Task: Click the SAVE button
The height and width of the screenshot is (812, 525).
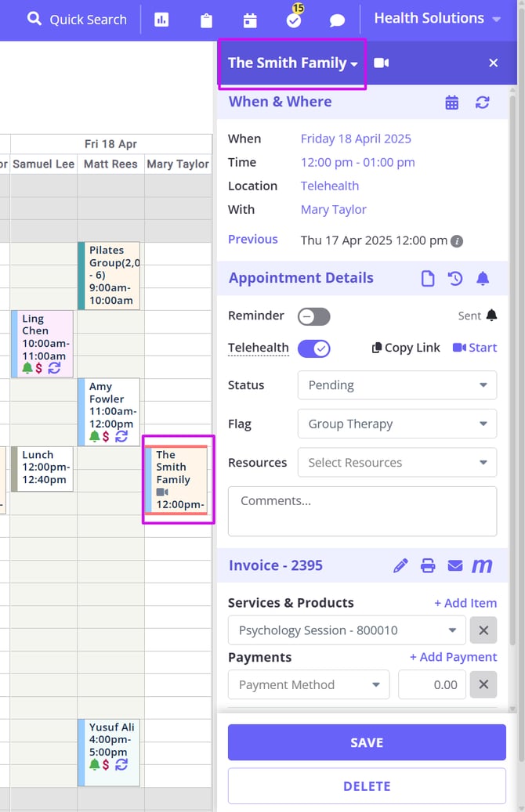Action: (367, 742)
